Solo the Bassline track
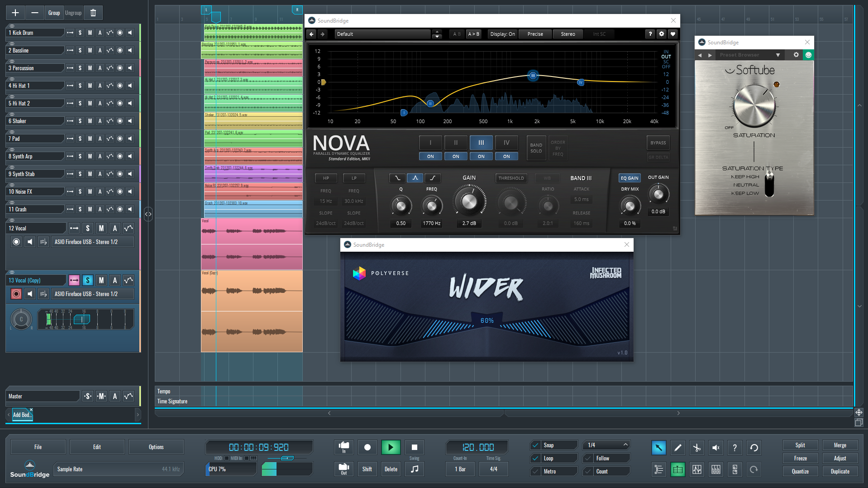This screenshot has width=868, height=488. click(80, 50)
